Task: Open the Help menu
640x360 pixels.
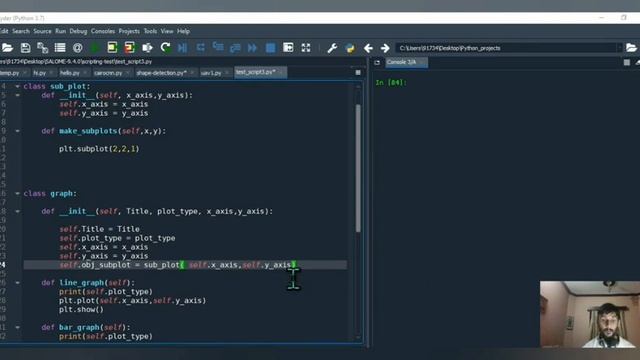Action: (183, 31)
